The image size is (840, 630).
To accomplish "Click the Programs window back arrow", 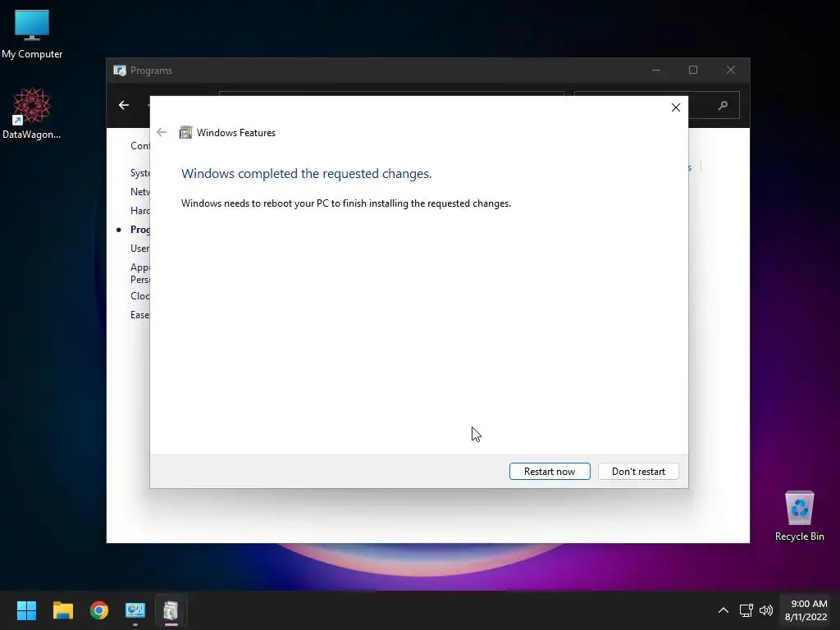I will 124,105.
